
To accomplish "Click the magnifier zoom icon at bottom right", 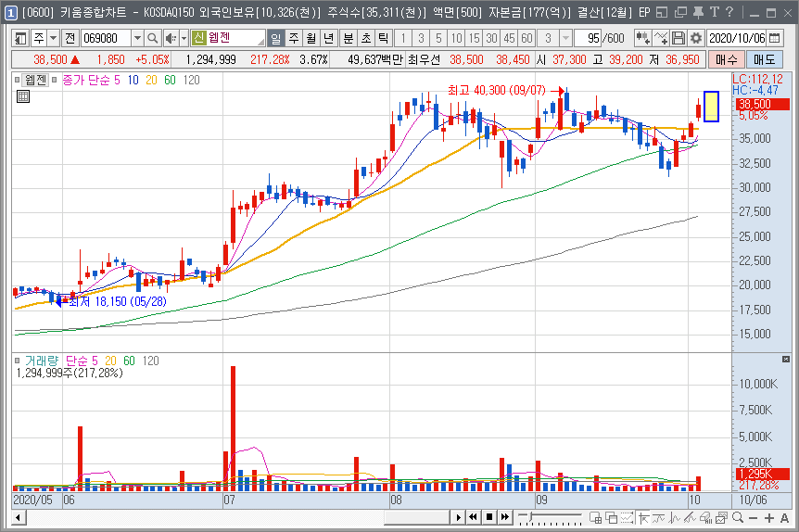I will 737,518.
